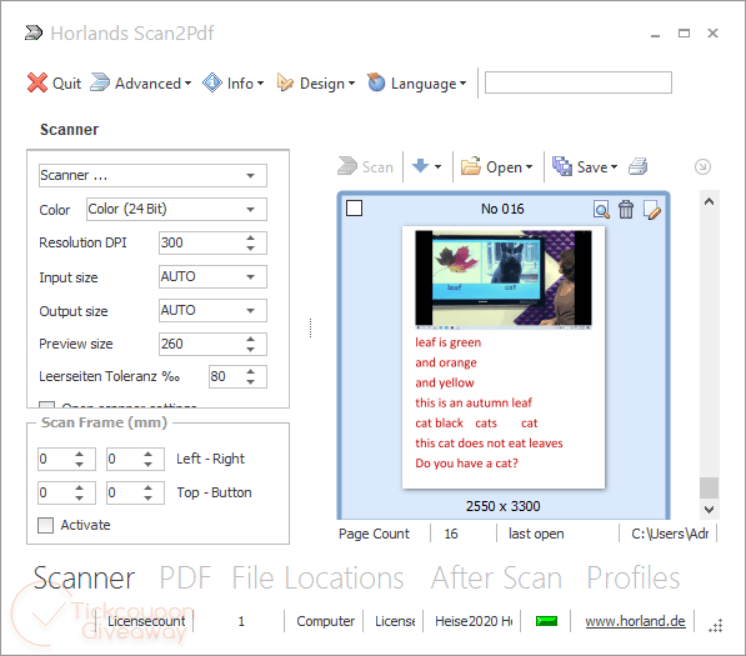The height and width of the screenshot is (656, 746).
Task: Switch to the File Locations tab
Action: coord(318,578)
